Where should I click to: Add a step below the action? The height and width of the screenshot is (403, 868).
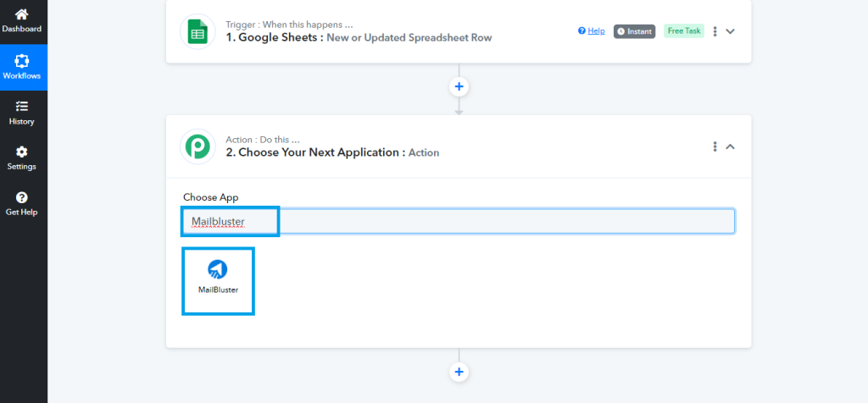(459, 372)
